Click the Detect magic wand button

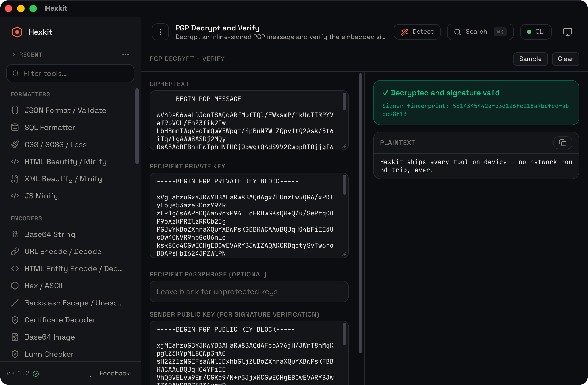click(417, 32)
